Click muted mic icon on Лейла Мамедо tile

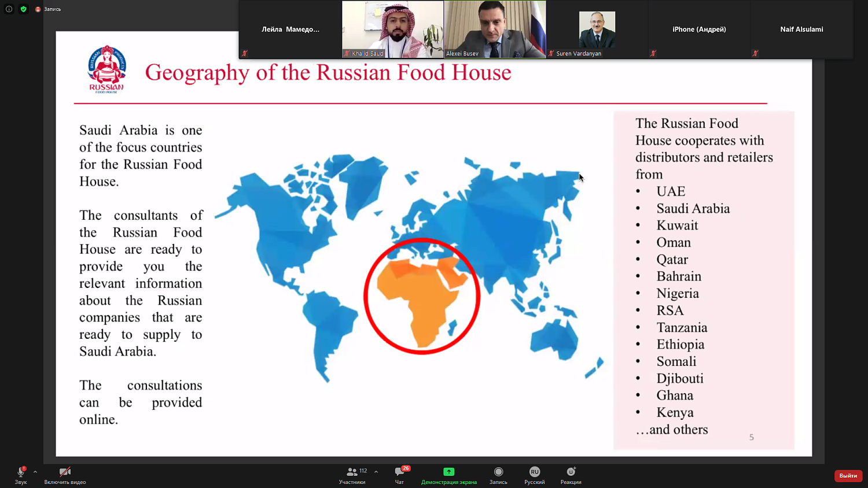(245, 53)
